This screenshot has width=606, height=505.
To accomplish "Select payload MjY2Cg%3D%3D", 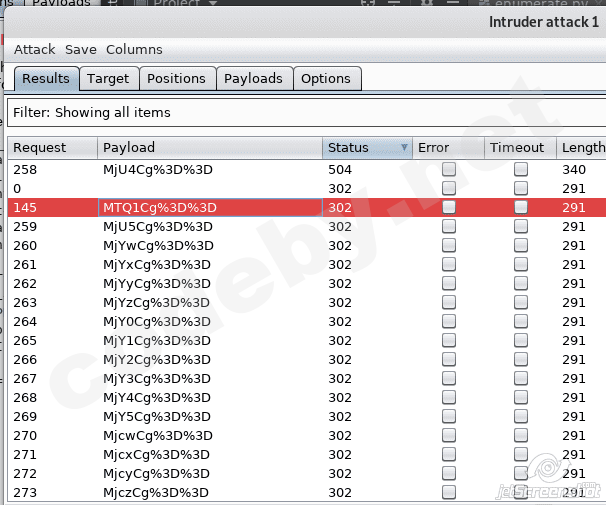I will (157, 359).
